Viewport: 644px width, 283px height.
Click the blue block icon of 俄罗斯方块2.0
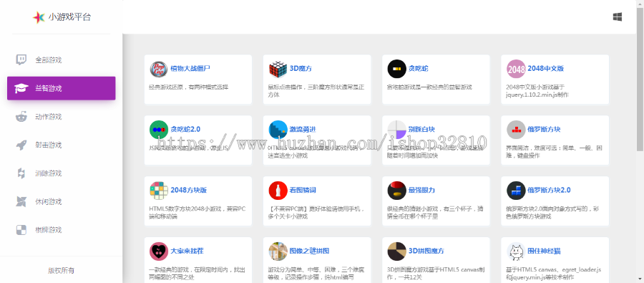(516, 191)
